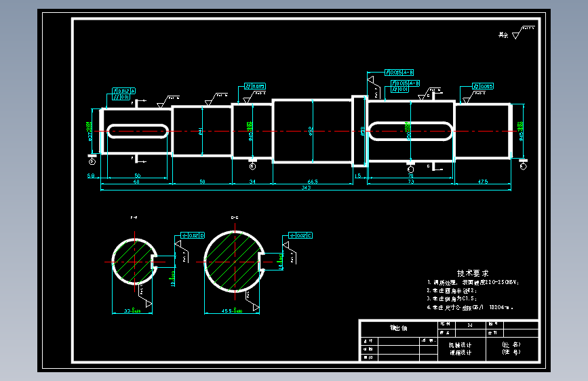Click the topmost 0.015 A-B tolerance frame
This screenshot has width=588, height=381.
pyautogui.click(x=399, y=73)
